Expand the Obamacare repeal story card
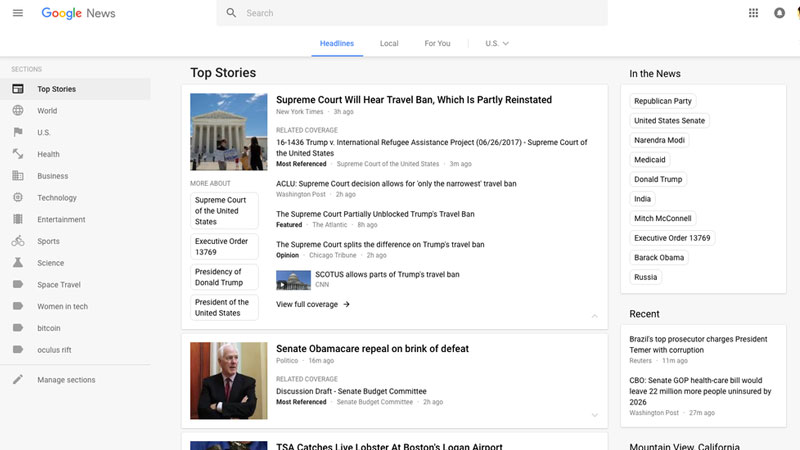The width and height of the screenshot is (800, 450). click(x=594, y=415)
